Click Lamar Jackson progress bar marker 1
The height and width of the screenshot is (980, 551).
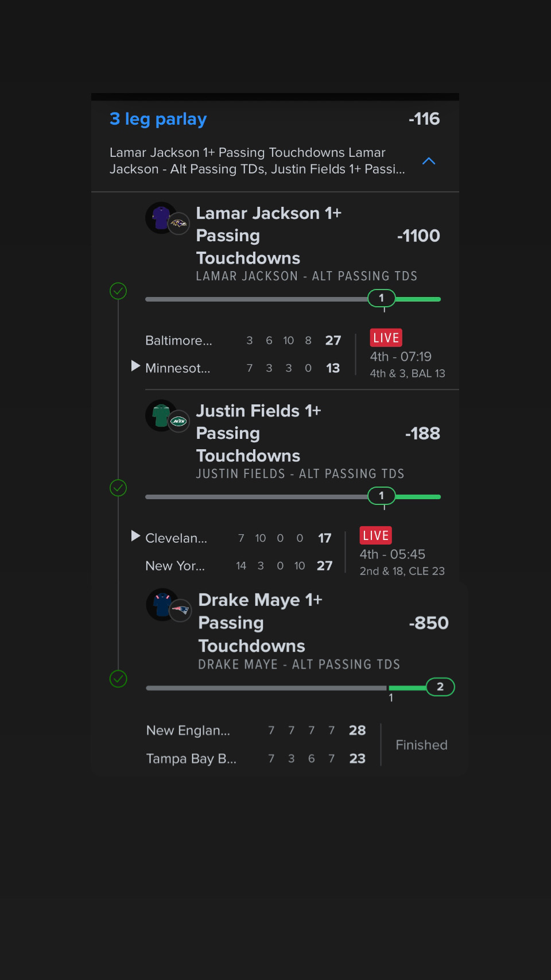point(382,298)
